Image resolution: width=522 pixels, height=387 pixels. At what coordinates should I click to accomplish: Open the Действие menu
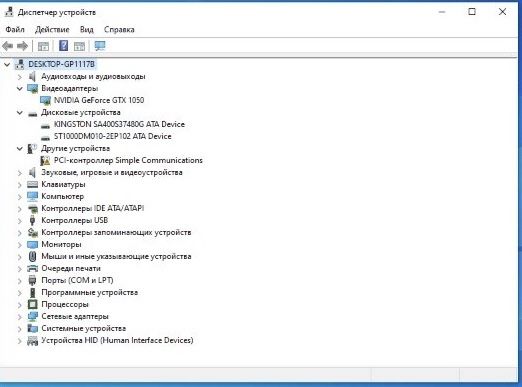[x=52, y=30]
